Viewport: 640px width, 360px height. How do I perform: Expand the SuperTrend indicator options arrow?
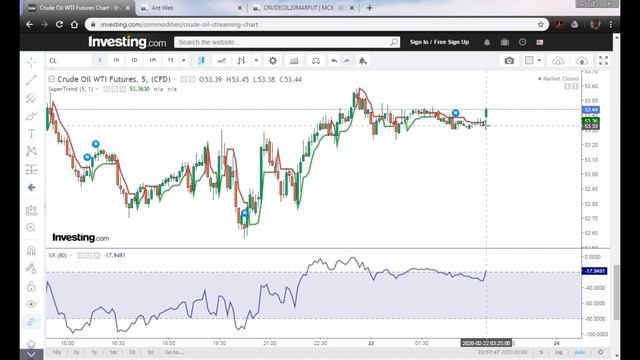coord(97,89)
